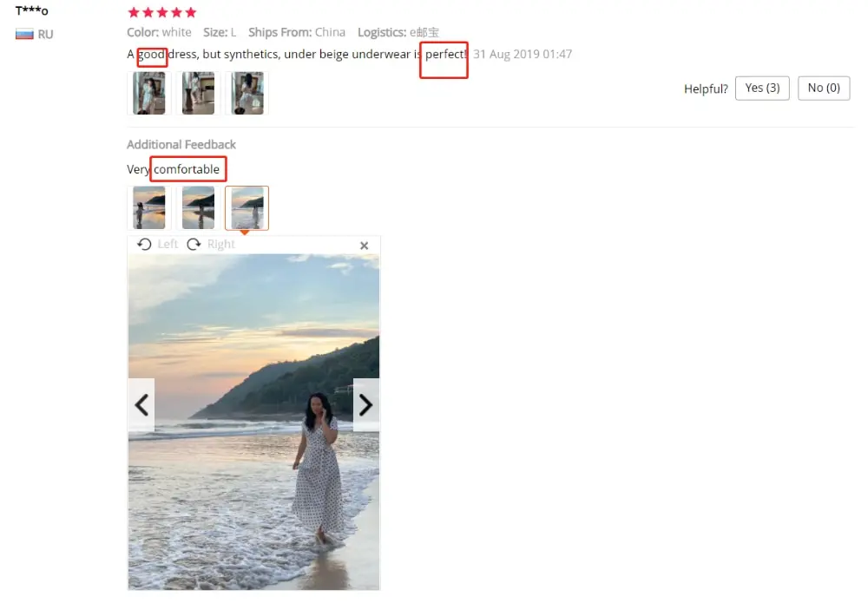
Task: Click the 'Helpful?' label
Action: [706, 89]
